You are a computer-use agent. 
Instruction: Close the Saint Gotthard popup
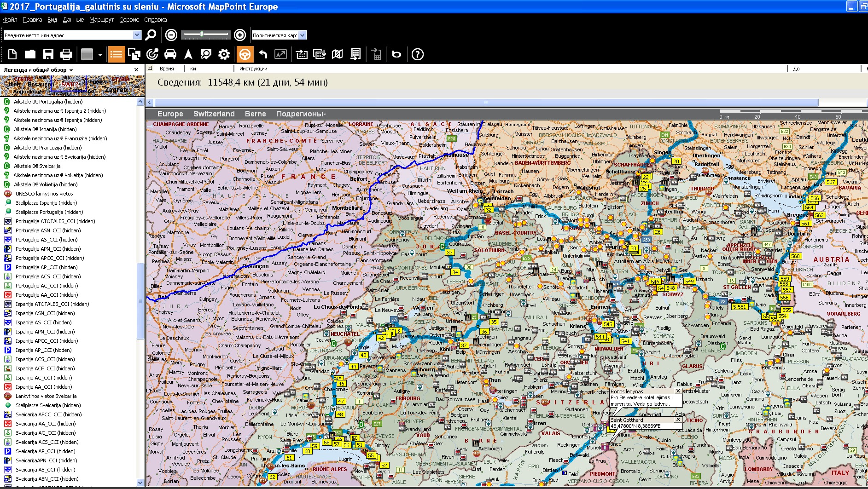(678, 420)
